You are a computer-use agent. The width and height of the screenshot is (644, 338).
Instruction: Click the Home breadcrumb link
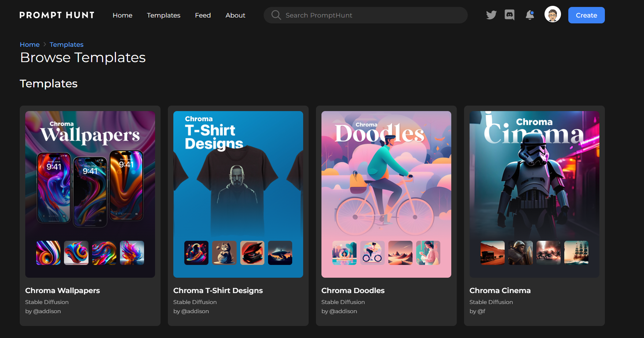point(30,45)
